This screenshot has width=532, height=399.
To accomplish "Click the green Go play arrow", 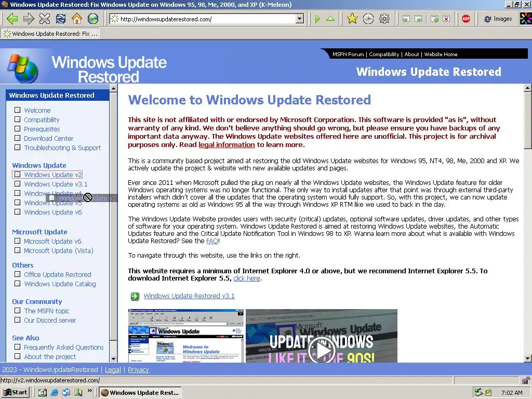I will (317, 19).
